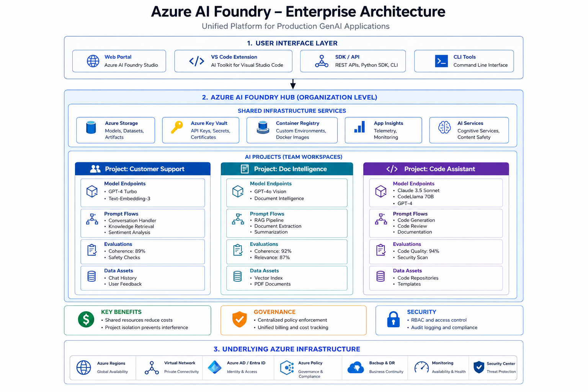Click 'Code Review' prompt flow entry

point(412,226)
